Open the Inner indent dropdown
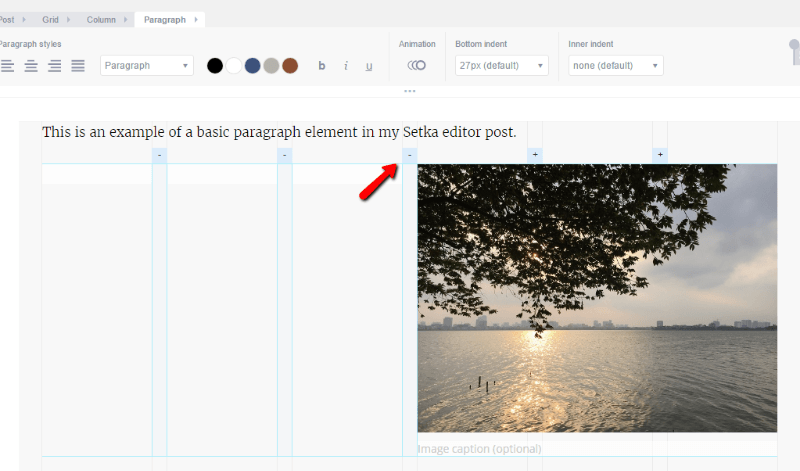Screen dimensions: 800x471 tap(616, 66)
